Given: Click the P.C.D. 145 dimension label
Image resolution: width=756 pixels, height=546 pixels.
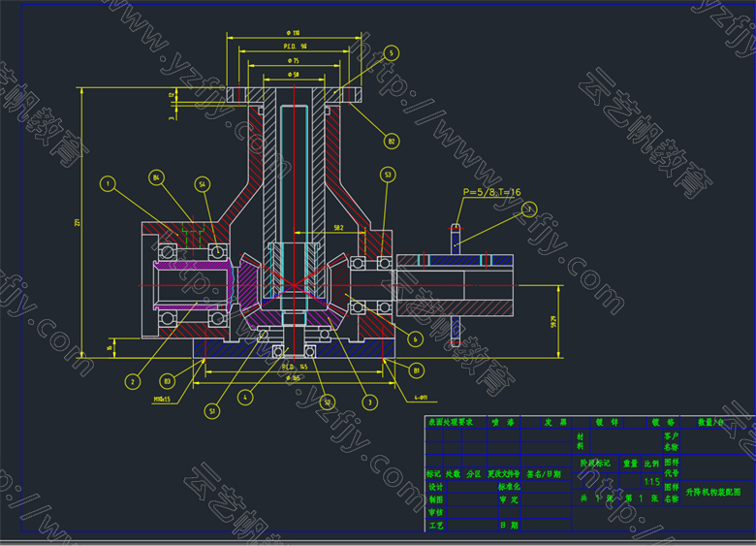Looking at the screenshot, I should click(295, 367).
